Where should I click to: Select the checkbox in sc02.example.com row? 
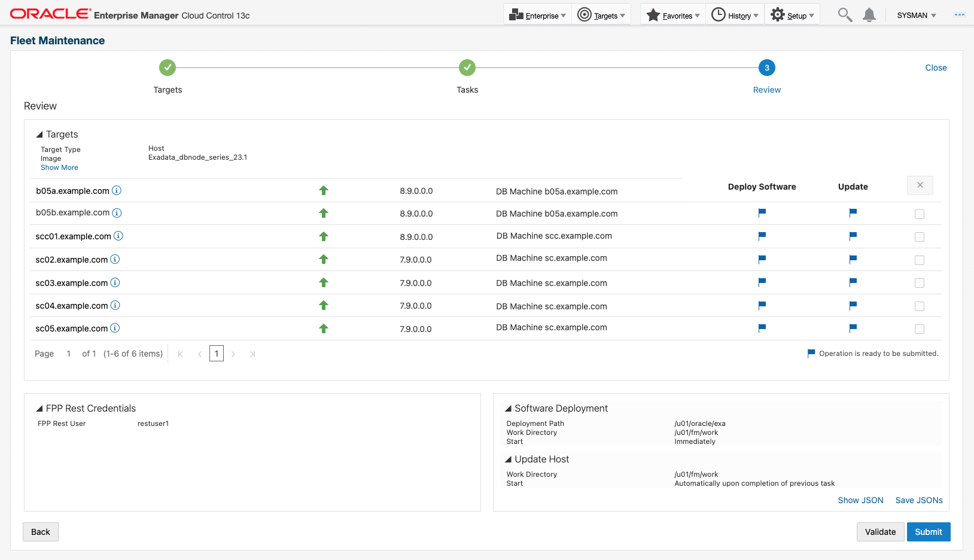coord(920,260)
